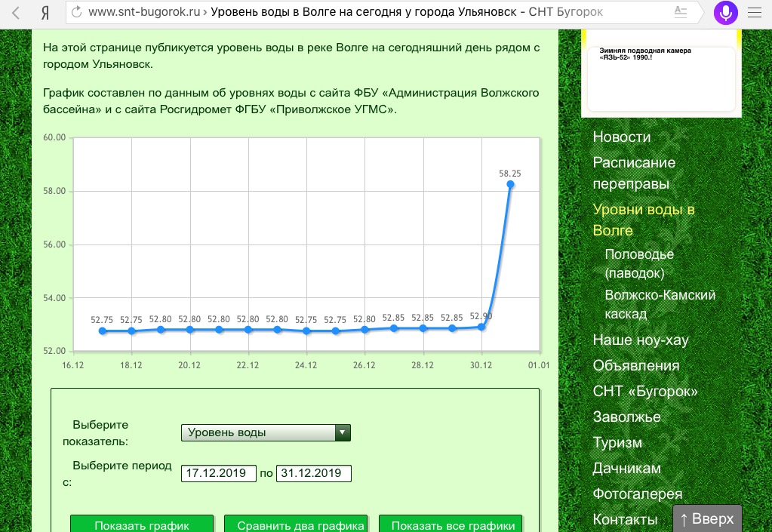Open the 'Контакты' sidebar link

[626, 519]
